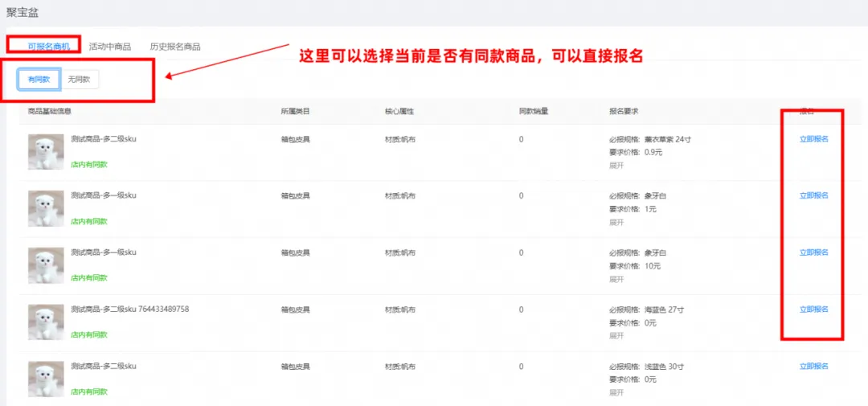Click 立即报名 for the 海蓝色 27寸 product
The image size is (868, 406).
[x=813, y=310]
